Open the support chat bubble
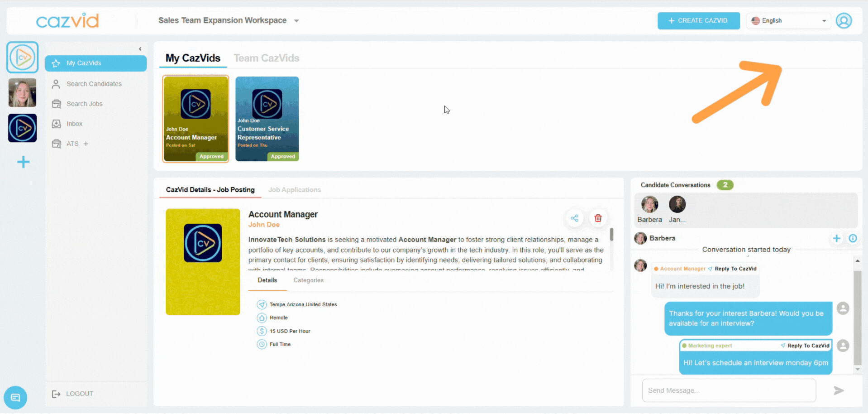Image resolution: width=868 pixels, height=414 pixels. click(x=15, y=398)
